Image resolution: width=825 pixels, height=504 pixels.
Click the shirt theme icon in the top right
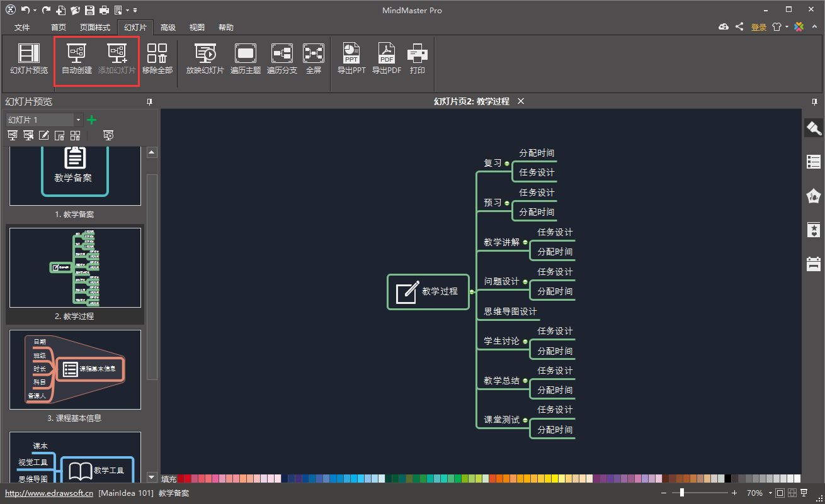click(777, 27)
